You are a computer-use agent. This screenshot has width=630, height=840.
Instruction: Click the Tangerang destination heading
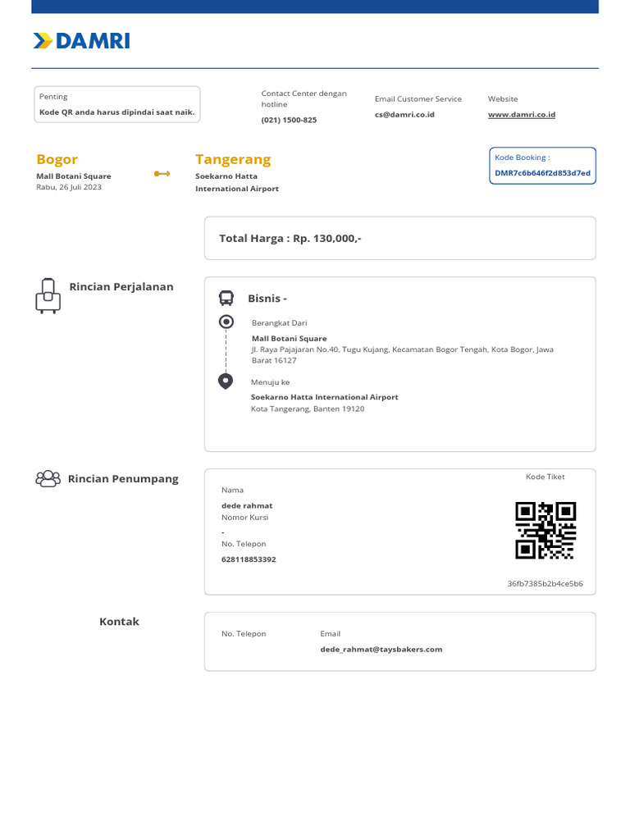(233, 159)
